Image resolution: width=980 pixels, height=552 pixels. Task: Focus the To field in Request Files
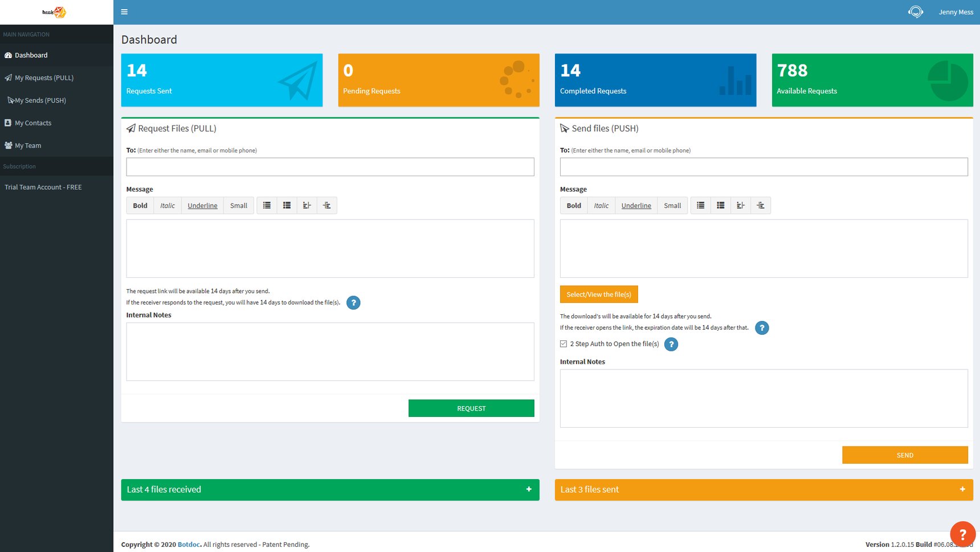coord(330,167)
